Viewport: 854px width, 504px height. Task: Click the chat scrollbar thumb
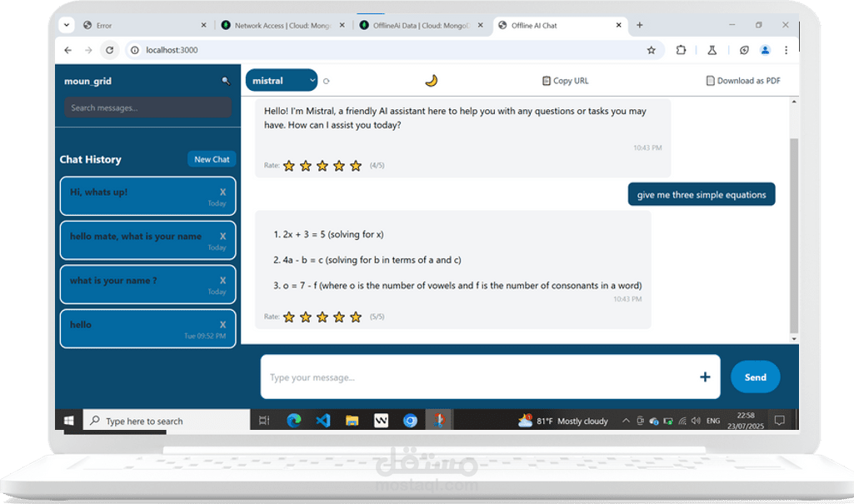click(794, 235)
